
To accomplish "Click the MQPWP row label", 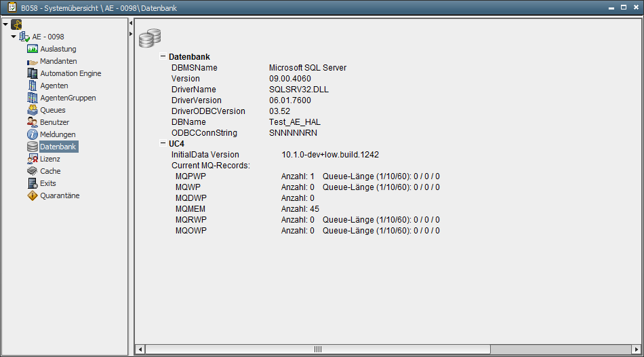I will click(x=190, y=176).
